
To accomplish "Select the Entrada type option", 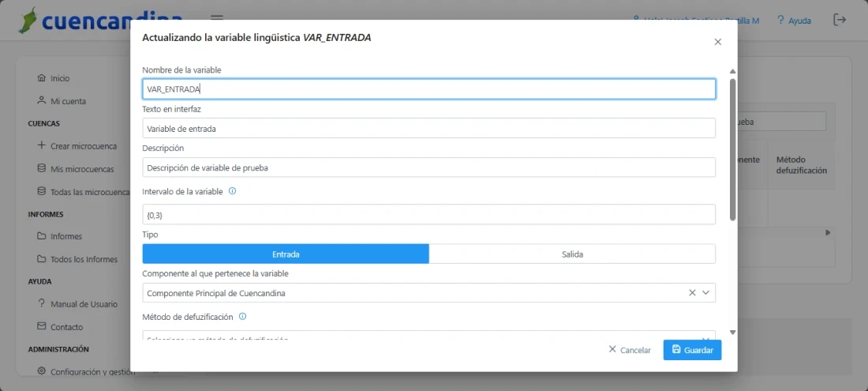I will pos(286,254).
